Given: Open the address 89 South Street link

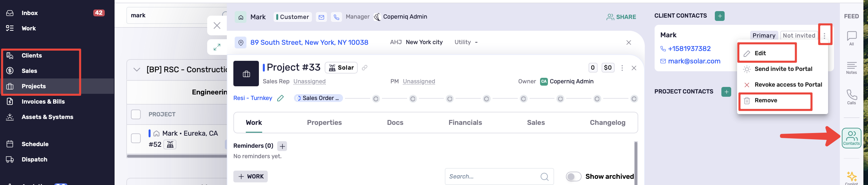Looking at the screenshot, I should pyautogui.click(x=309, y=43).
